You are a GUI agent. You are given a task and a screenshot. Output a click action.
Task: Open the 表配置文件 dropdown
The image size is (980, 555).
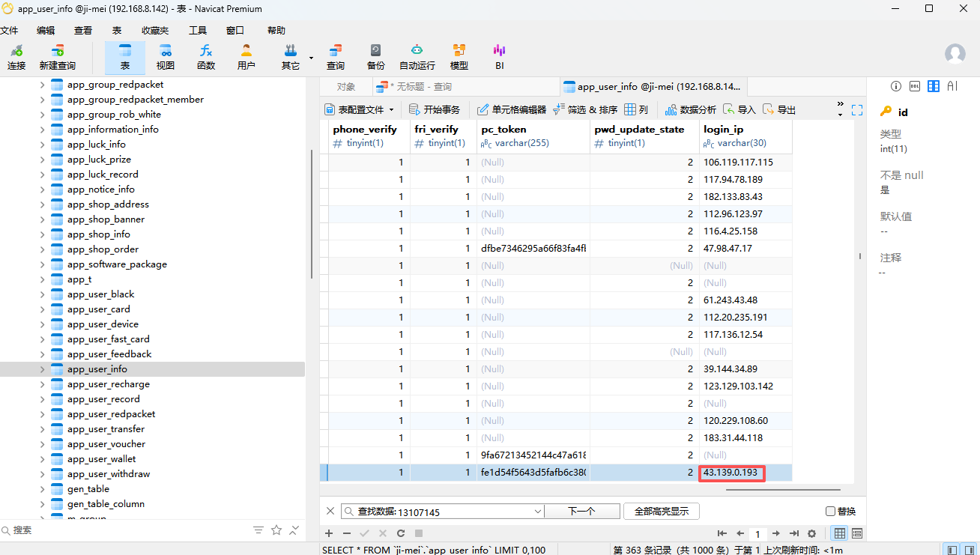pyautogui.click(x=359, y=109)
